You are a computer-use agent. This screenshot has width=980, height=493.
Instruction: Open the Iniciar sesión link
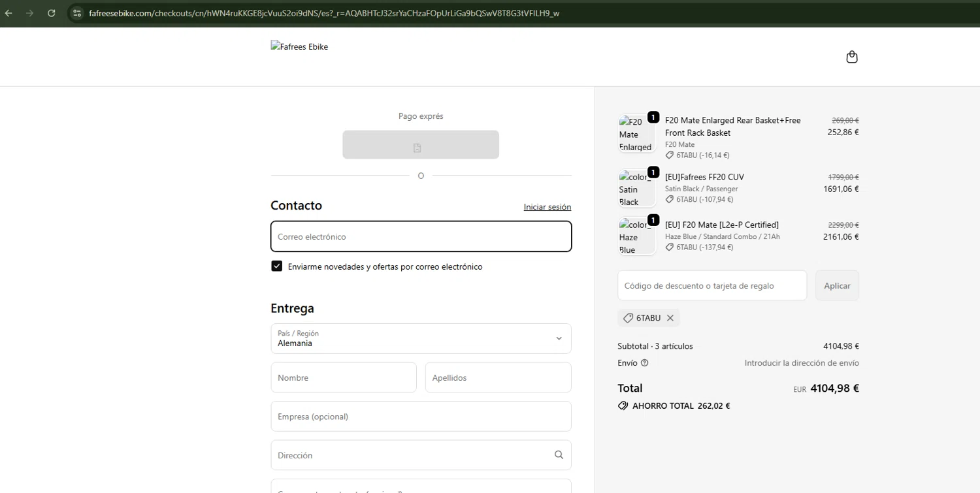pos(547,207)
